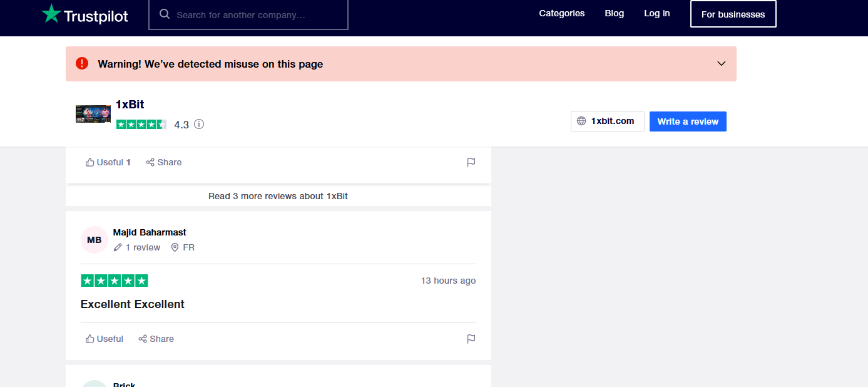Flag Majid Baharmast's review

(x=471, y=339)
